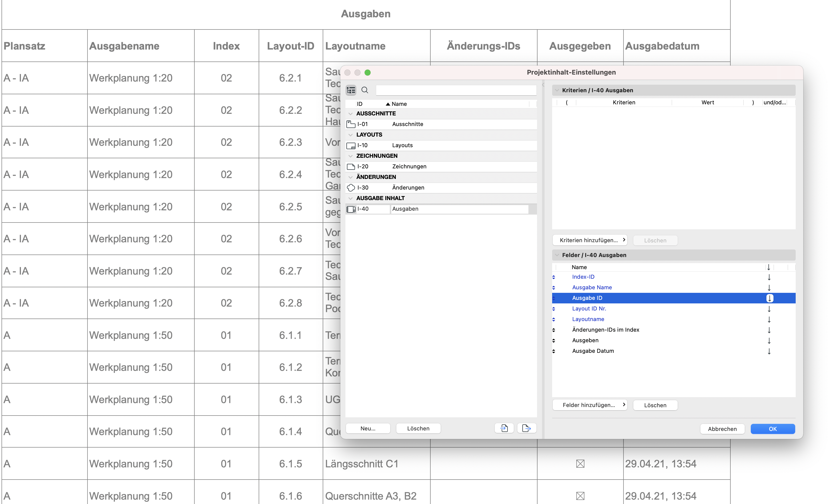Screen dimensions: 834x504
Task: Click the und/od... column header
Action: pos(775,103)
